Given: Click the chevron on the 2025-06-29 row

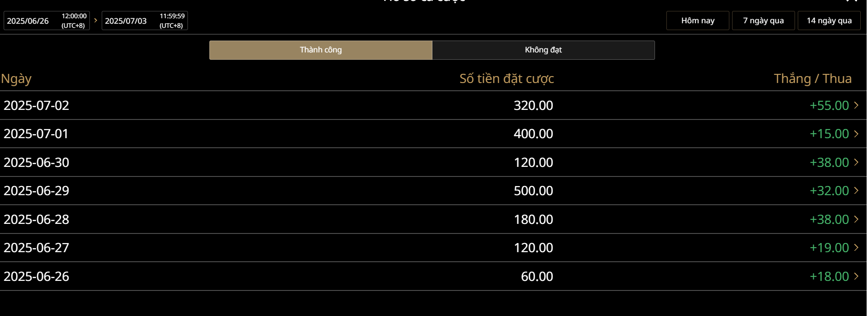Looking at the screenshot, I should pos(856,191).
